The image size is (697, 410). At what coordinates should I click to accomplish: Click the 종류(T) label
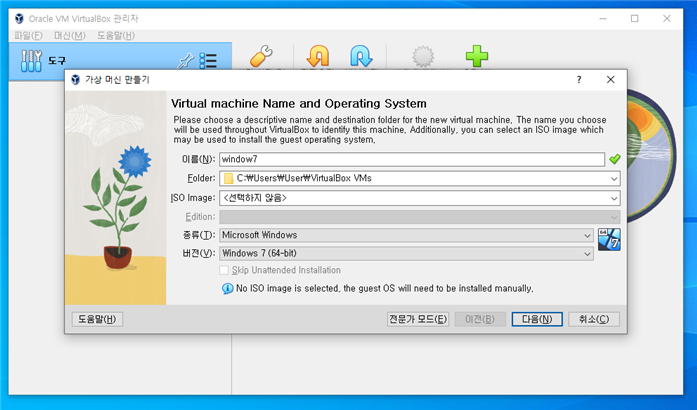pos(199,235)
